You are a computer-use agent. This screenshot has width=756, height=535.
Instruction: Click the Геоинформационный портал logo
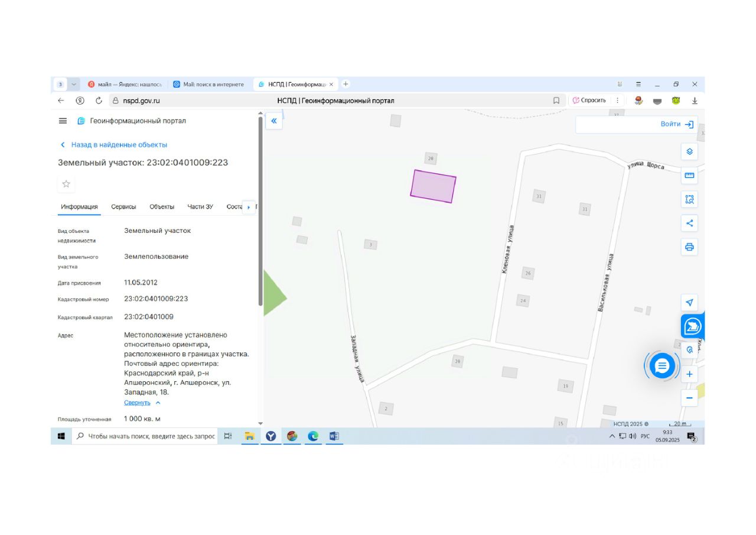(131, 121)
